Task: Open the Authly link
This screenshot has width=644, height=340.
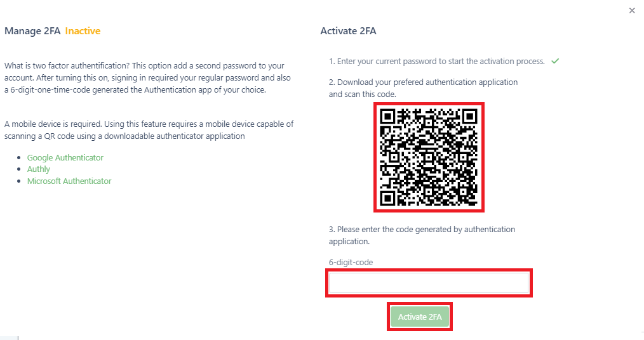Action: pyautogui.click(x=38, y=169)
